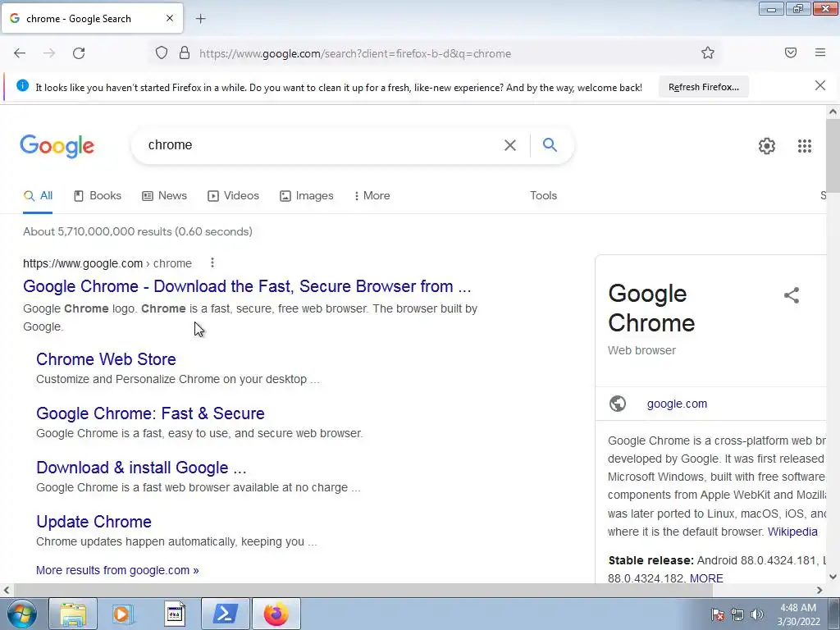The height and width of the screenshot is (630, 840).
Task: Go back using the browser back arrow
Action: pyautogui.click(x=20, y=53)
